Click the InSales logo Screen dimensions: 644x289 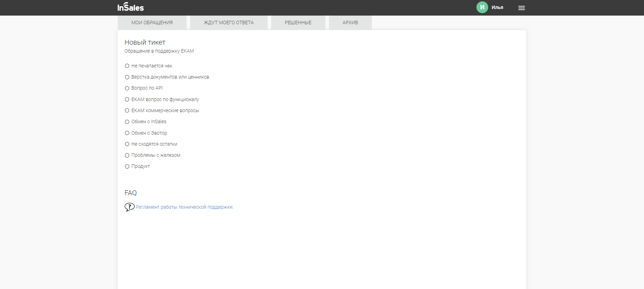131,7
